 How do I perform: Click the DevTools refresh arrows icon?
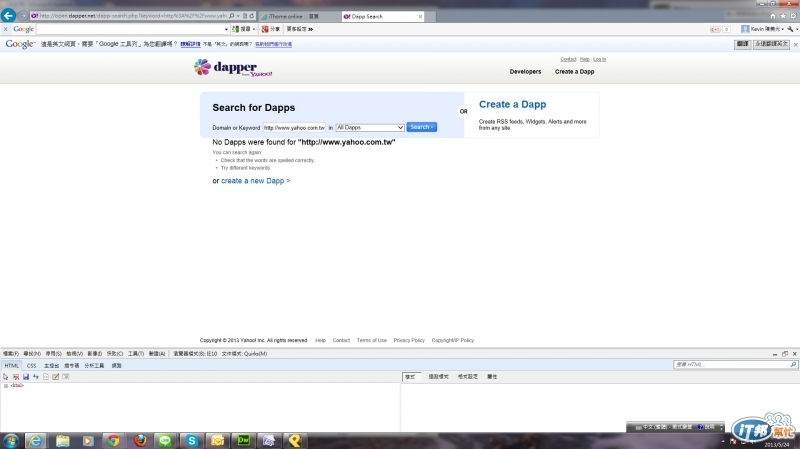coord(36,377)
